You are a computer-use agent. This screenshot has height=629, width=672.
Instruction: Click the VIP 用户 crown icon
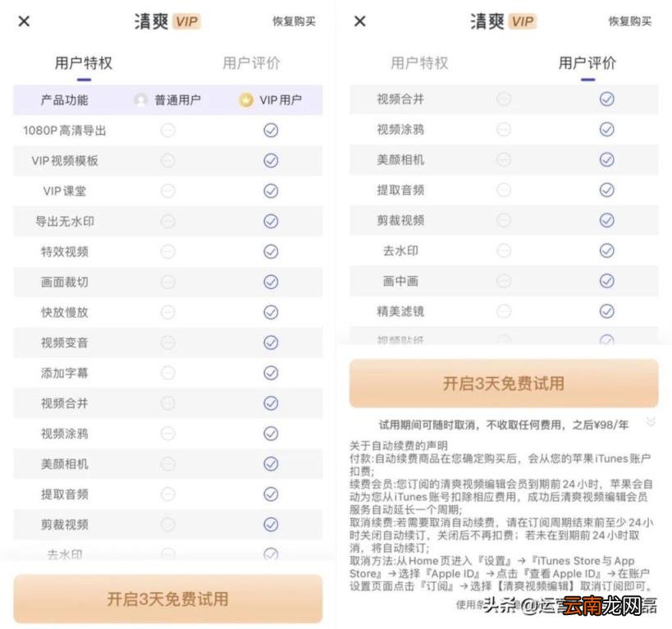click(x=246, y=100)
